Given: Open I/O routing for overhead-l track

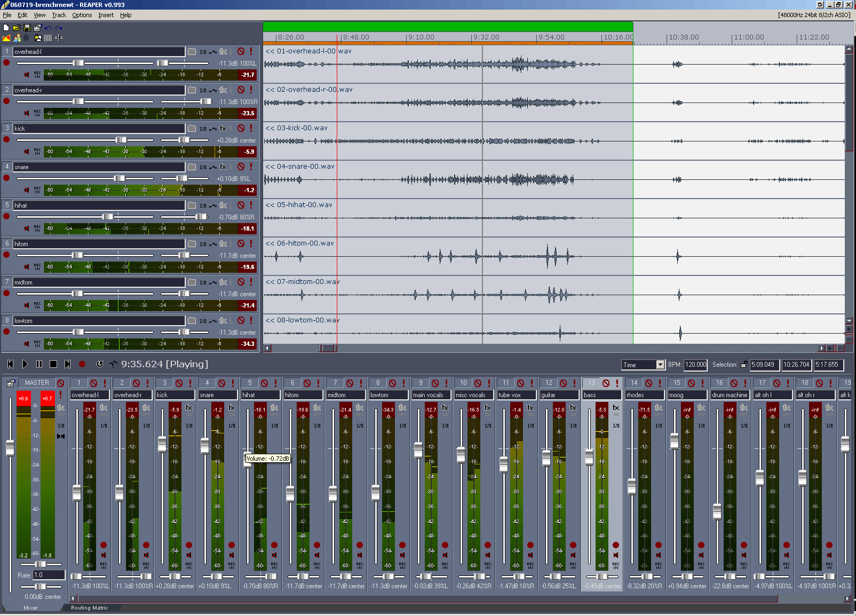Looking at the screenshot, I should point(203,52).
